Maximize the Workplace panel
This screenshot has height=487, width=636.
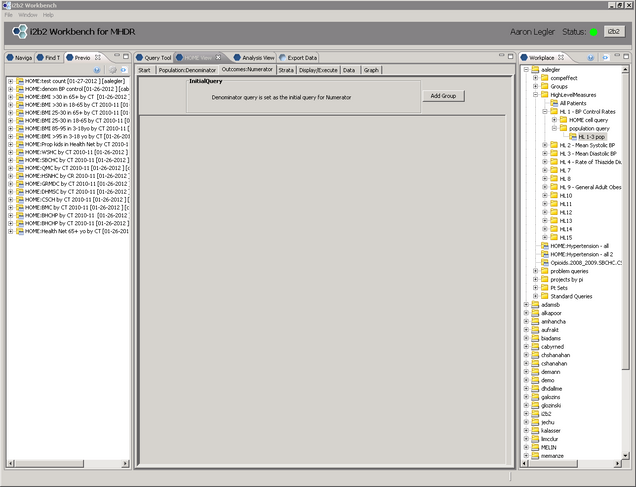[x=626, y=56]
